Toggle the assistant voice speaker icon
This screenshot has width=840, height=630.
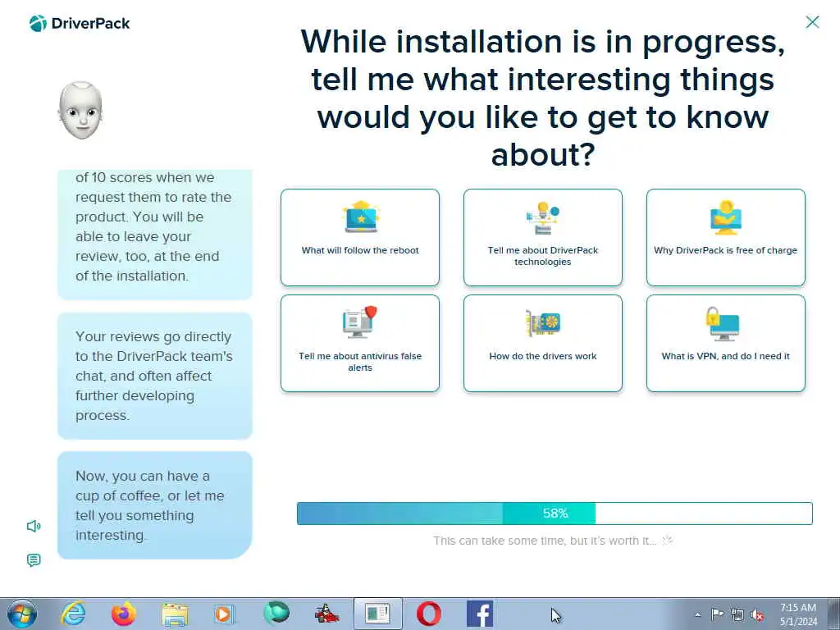(x=34, y=526)
